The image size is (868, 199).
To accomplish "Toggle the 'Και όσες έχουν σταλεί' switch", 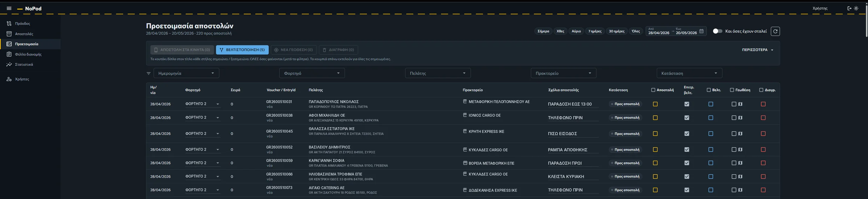I will click(718, 31).
